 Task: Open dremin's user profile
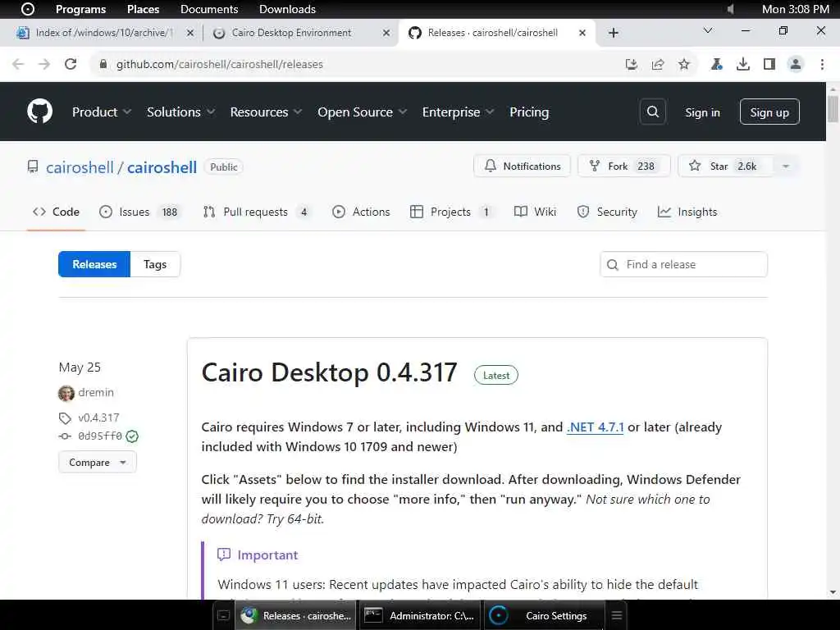point(96,392)
